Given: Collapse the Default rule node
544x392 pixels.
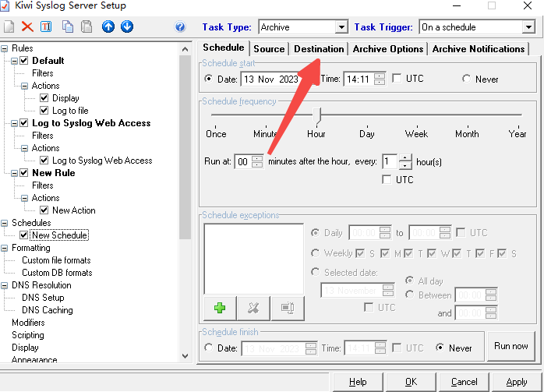Looking at the screenshot, I should (x=14, y=61).
